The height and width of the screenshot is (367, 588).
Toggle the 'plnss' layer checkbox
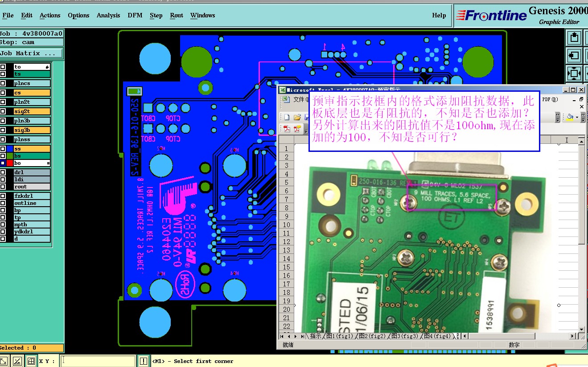coord(3,139)
